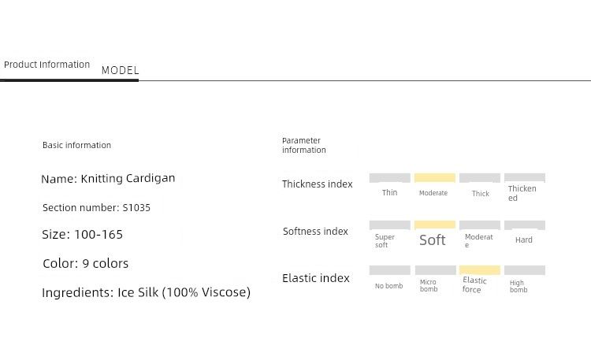Open the Product Information tab
This screenshot has width=591, height=364.
coord(47,65)
